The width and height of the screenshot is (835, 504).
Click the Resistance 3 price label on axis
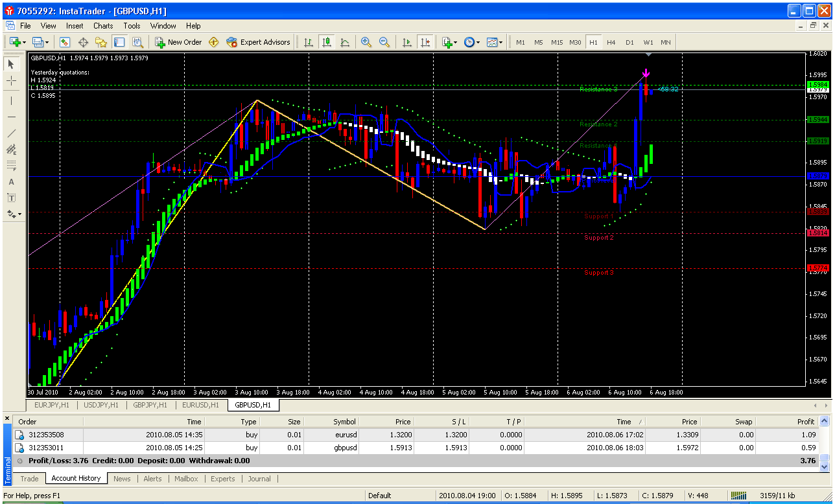817,85
